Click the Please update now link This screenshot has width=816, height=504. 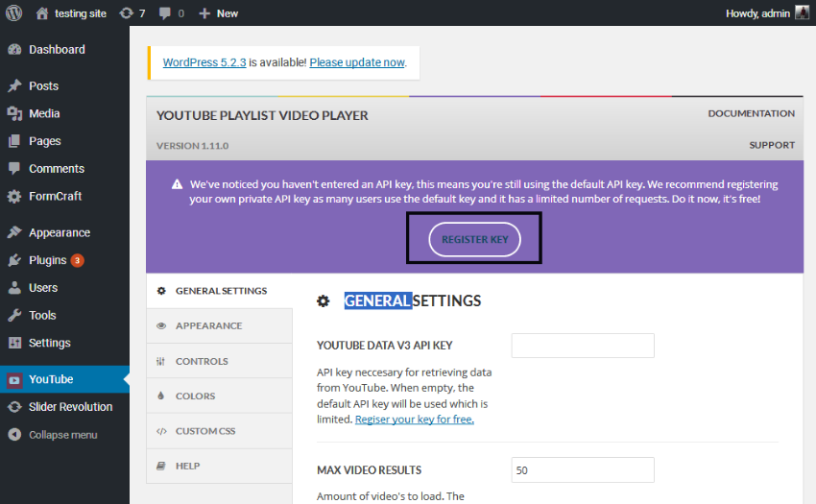357,62
